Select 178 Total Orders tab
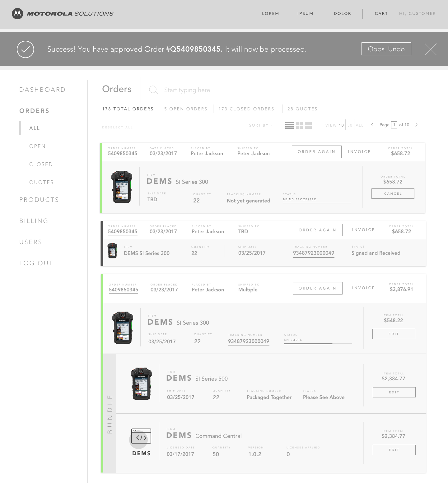 pos(128,109)
